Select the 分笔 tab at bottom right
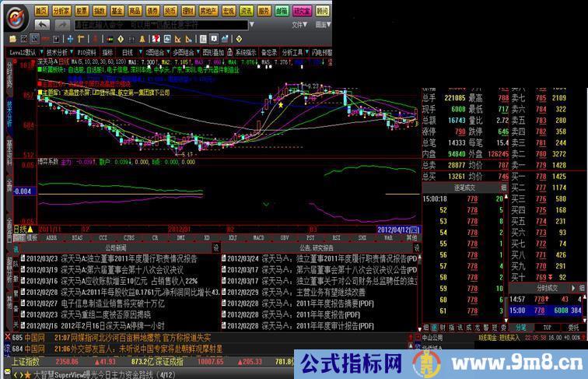 pyautogui.click(x=520, y=328)
